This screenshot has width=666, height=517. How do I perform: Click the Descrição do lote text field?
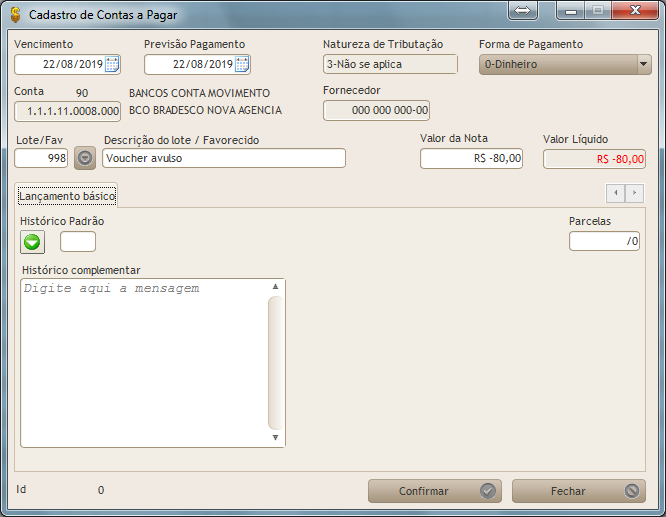[x=224, y=158]
